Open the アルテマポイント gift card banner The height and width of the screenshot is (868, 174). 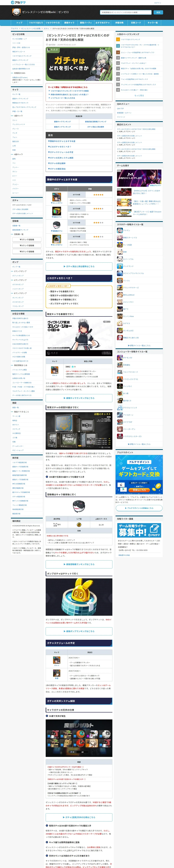(x=139, y=475)
